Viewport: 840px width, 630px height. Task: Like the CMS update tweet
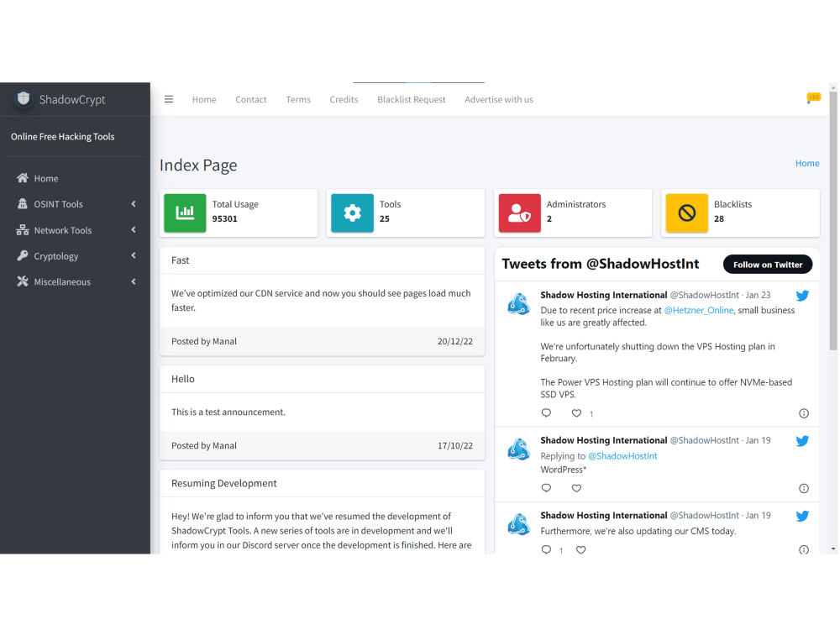coord(580,549)
